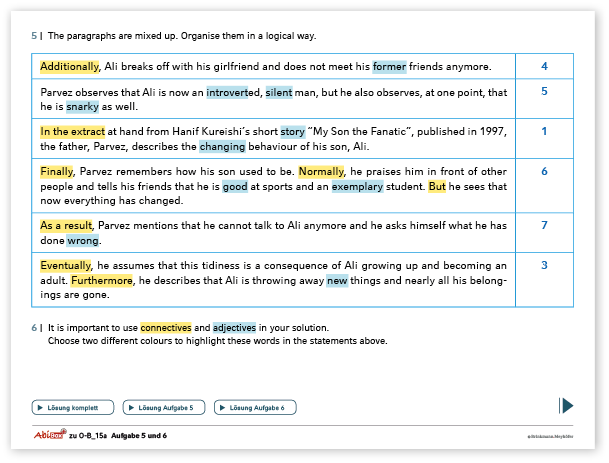Select the order cell containing number 3
The image size is (609, 463).
pos(544,265)
